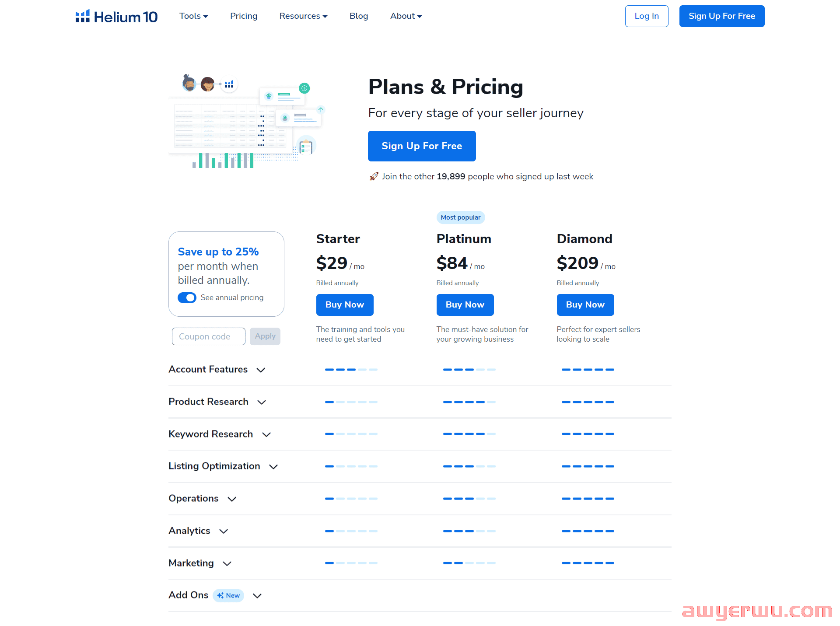Click the Save up to 25% text
This screenshot has height=626, width=840.
[218, 252]
